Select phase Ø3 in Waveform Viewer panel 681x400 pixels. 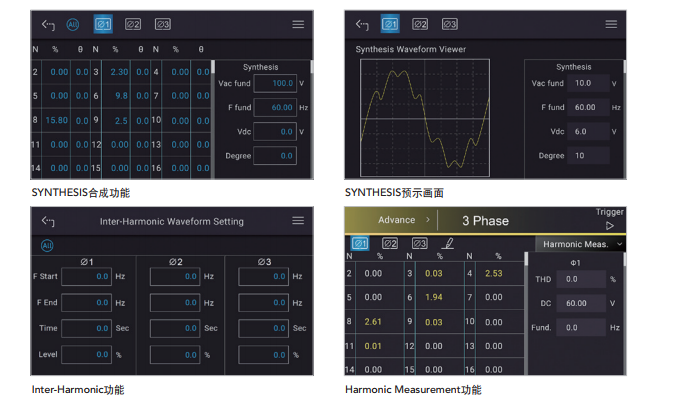coord(449,24)
